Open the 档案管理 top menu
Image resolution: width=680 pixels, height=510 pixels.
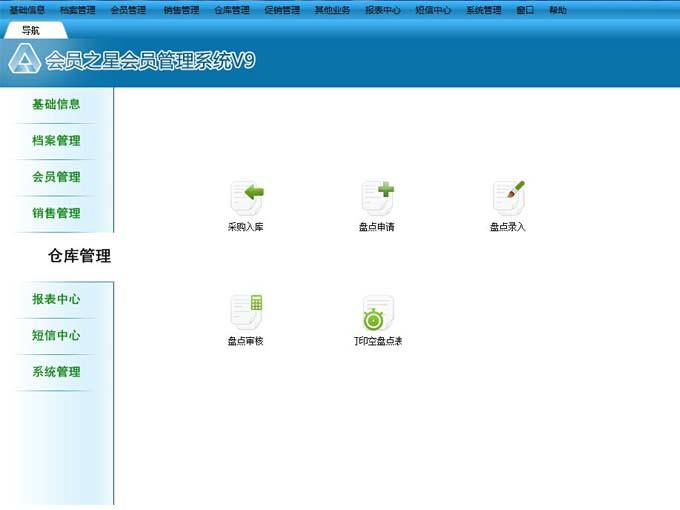[78, 10]
